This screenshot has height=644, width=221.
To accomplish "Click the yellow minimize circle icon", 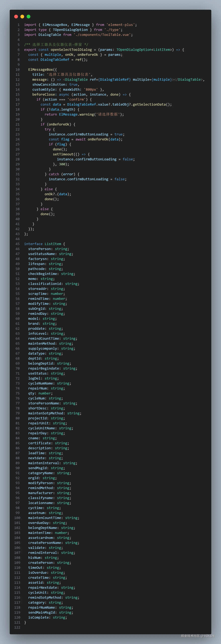I will pos(22,17).
